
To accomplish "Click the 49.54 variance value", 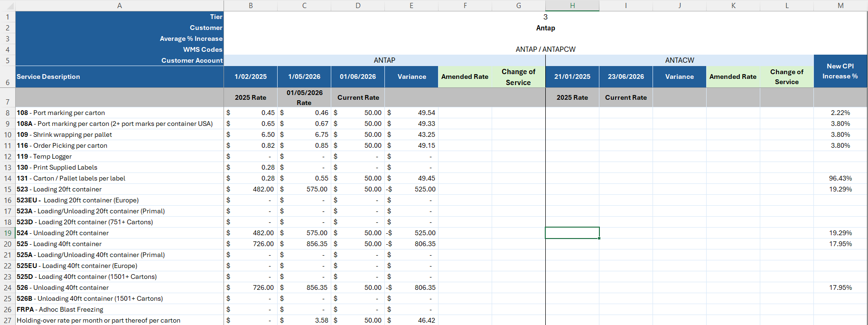I will [x=411, y=113].
